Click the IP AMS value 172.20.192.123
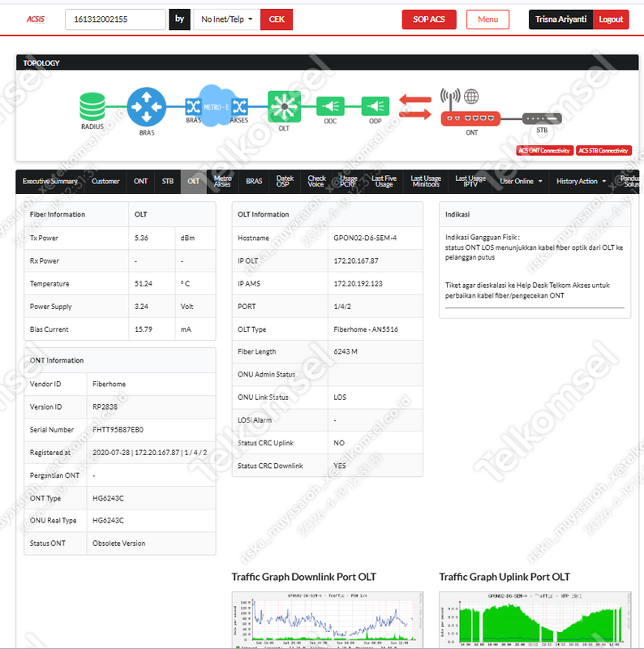 (x=358, y=283)
